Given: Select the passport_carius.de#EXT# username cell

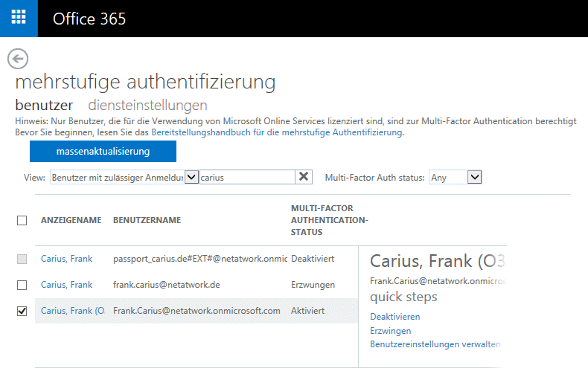Looking at the screenshot, I should click(200, 259).
